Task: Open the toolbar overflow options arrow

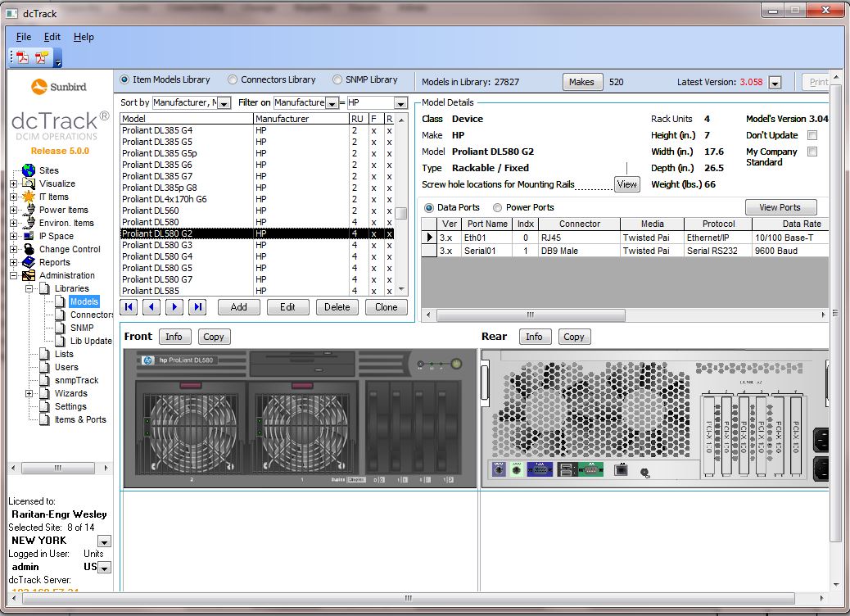Action: click(x=58, y=58)
